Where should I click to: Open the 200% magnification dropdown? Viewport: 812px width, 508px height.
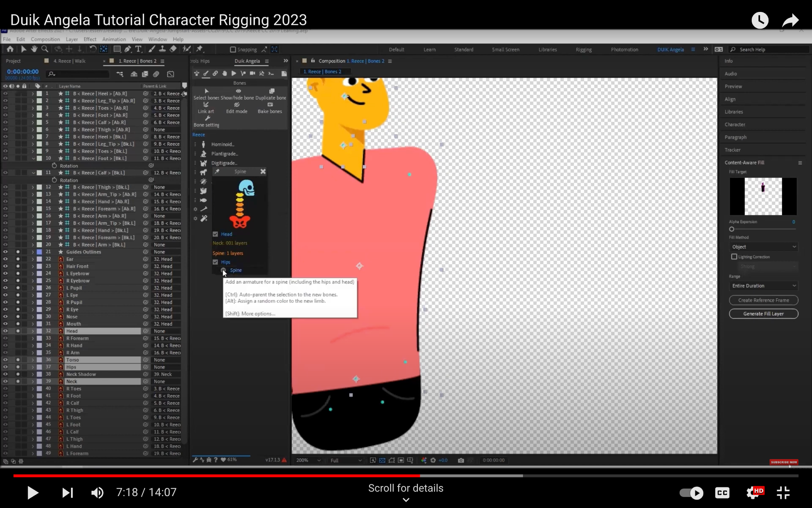(308, 460)
